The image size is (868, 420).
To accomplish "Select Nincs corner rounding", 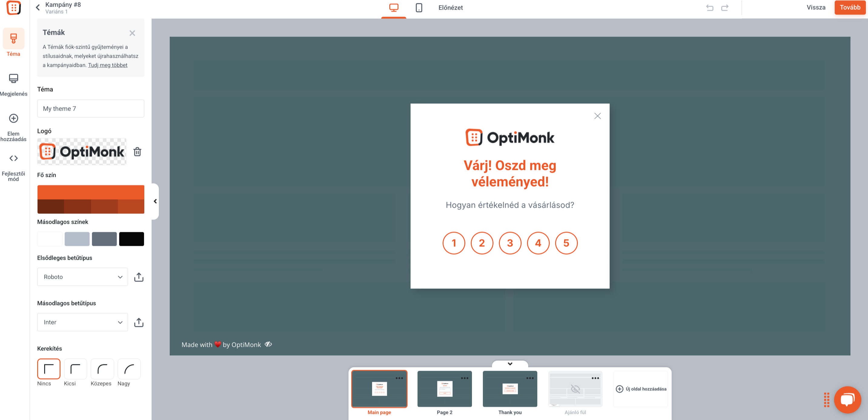I will (49, 369).
